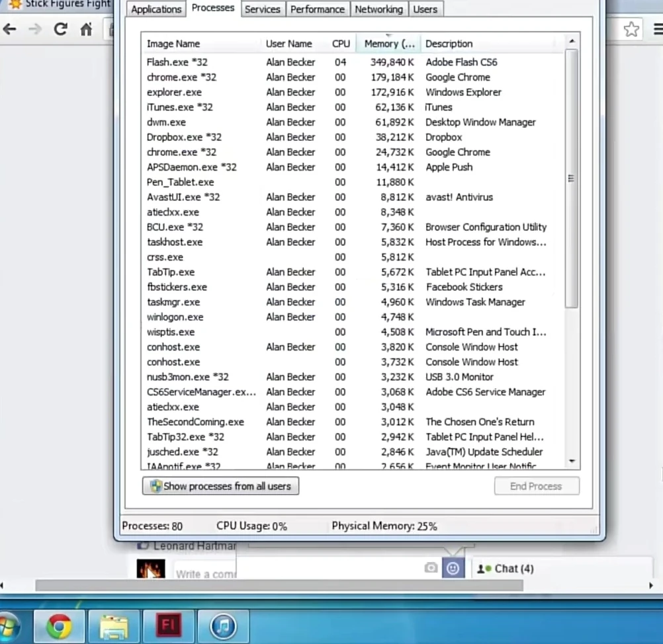Bookmark the page with the star icon
The height and width of the screenshot is (644, 663).
pos(631,29)
